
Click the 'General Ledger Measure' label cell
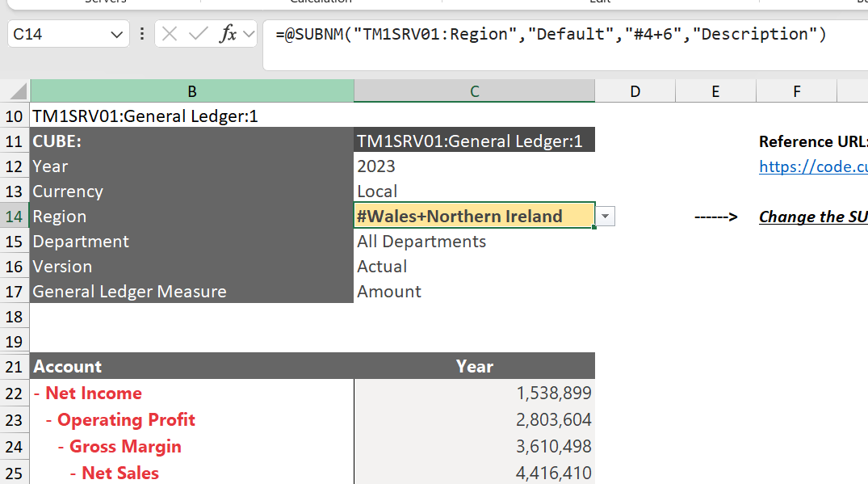[x=192, y=291]
